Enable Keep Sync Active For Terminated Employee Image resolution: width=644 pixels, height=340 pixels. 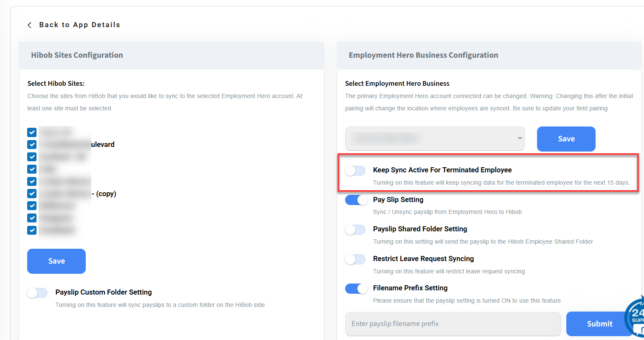(355, 171)
